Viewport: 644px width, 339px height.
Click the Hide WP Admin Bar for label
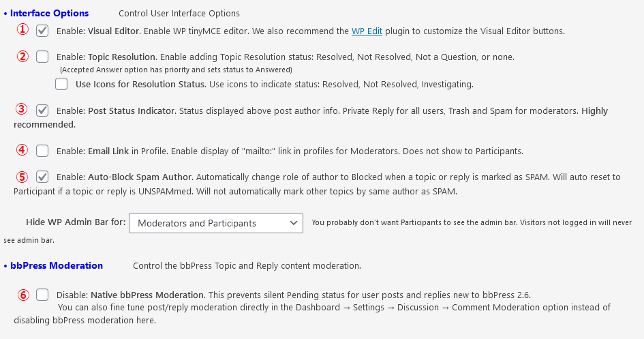pyautogui.click(x=76, y=222)
